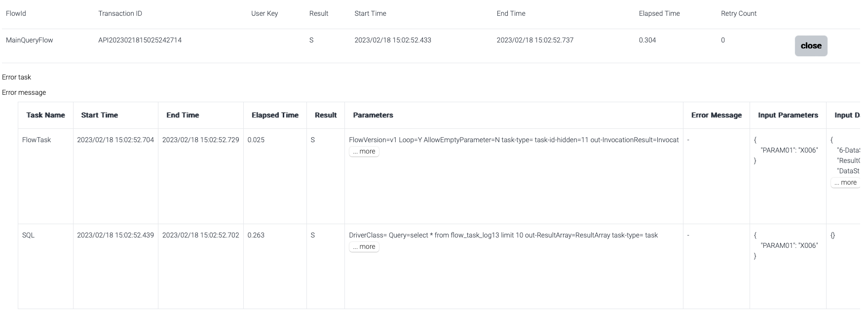This screenshot has width=868, height=317.
Task: Click the close button
Action: click(810, 46)
